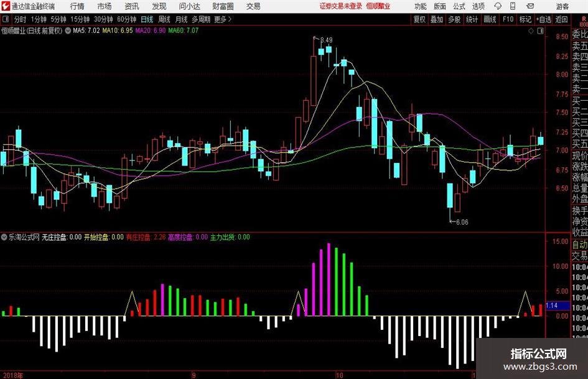Add stock with +自选 button

tap(544, 19)
